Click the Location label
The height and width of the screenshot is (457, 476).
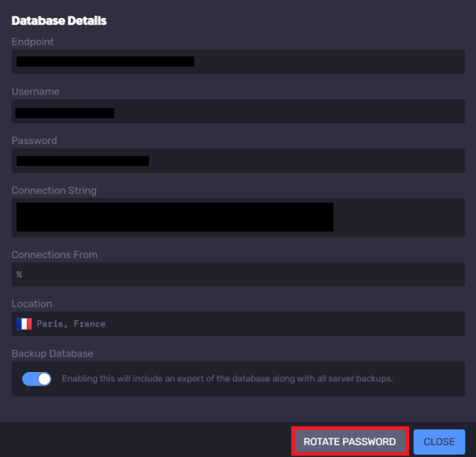31,304
